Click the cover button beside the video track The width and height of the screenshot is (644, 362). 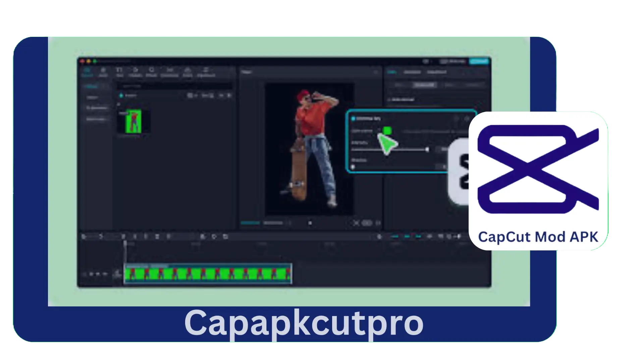pyautogui.click(x=117, y=274)
